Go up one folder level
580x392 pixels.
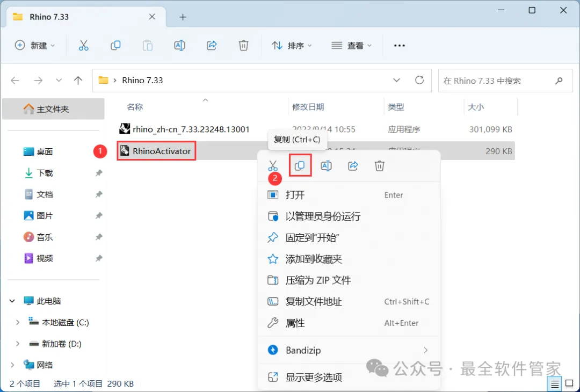[78, 80]
